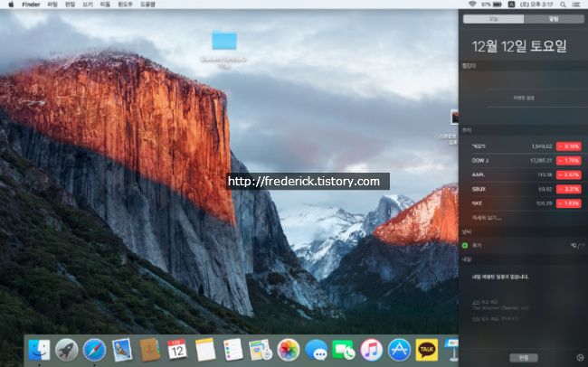This screenshot has height=367, width=588.
Task: Open the Apple menu logo
Action: click(x=11, y=5)
